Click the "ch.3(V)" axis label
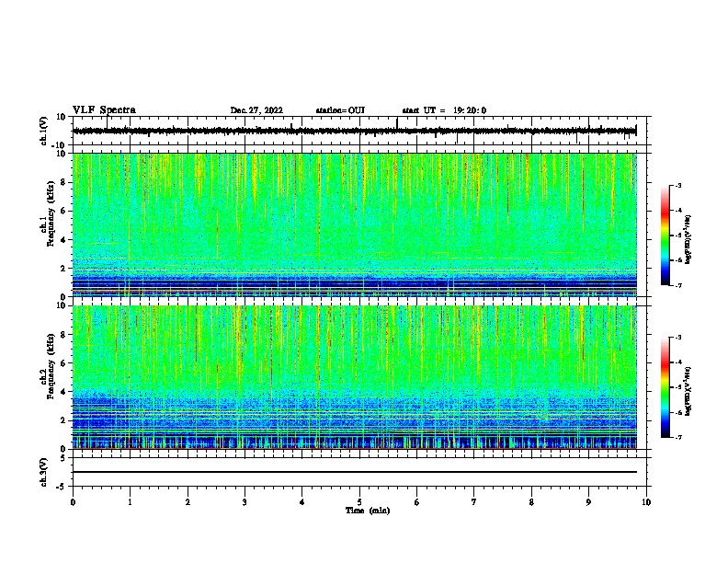728x563 pixels. click(44, 472)
